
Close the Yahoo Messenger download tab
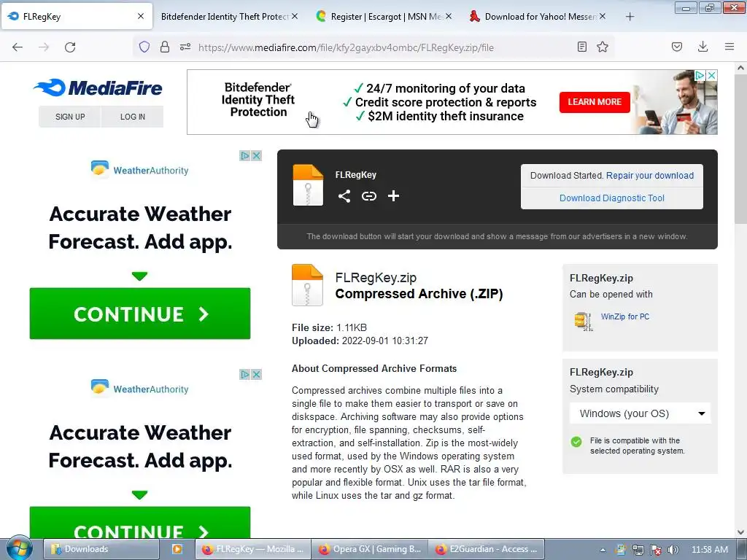pyautogui.click(x=603, y=16)
